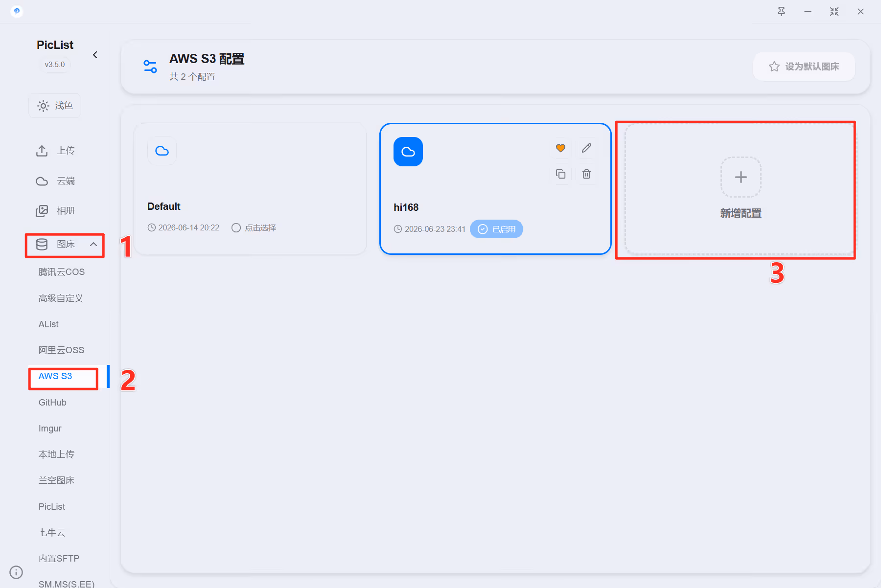Select AWS S3 picture bed
The height and width of the screenshot is (588, 881).
pyautogui.click(x=55, y=376)
